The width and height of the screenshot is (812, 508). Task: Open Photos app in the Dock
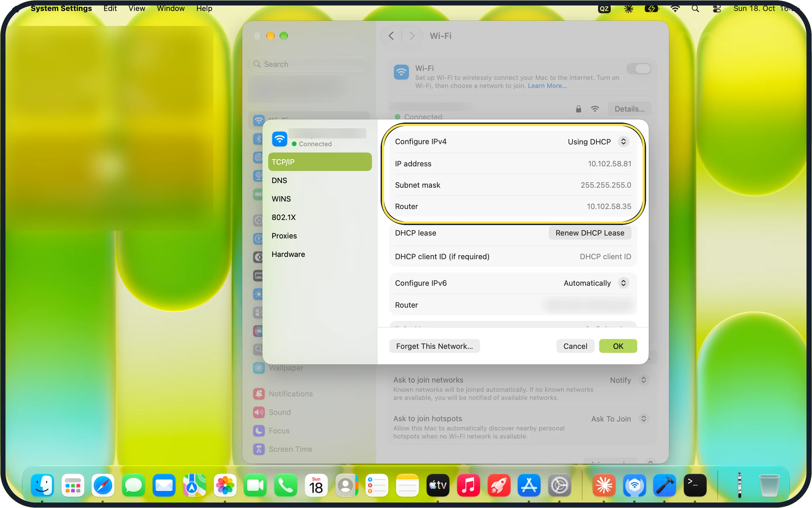pyautogui.click(x=225, y=485)
